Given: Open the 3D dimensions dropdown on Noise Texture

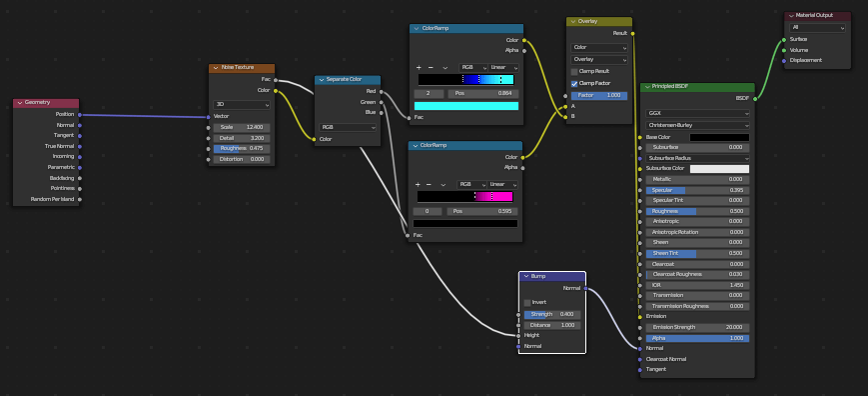Looking at the screenshot, I should [242, 105].
